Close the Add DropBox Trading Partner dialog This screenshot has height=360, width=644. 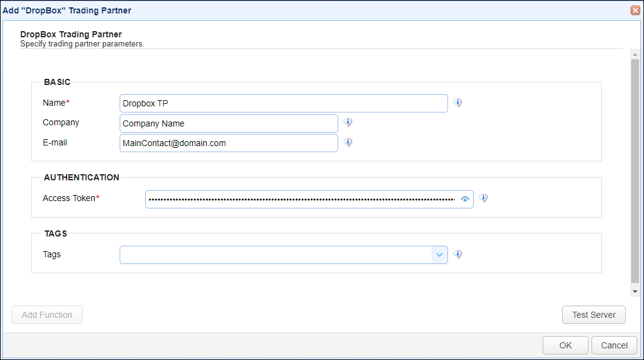pos(635,10)
